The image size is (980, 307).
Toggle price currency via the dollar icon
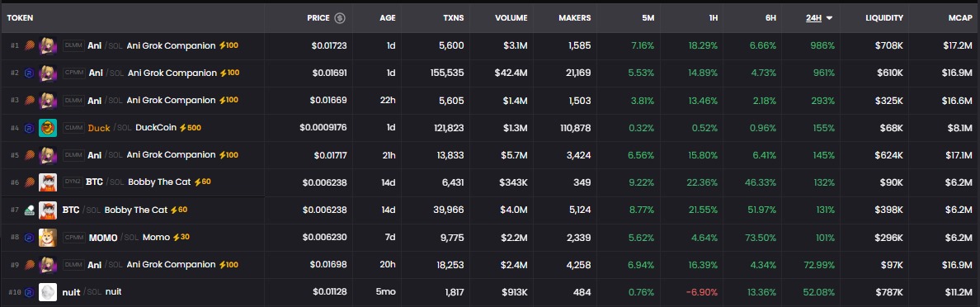(339, 18)
